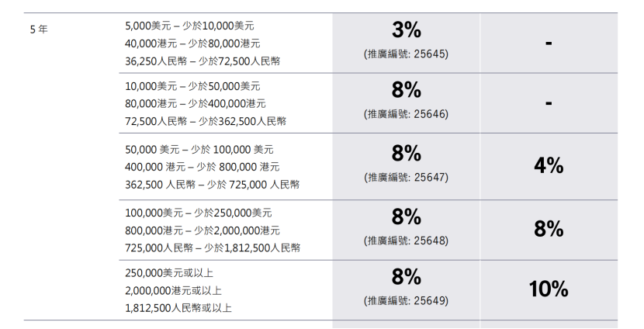Click the "50,000 美元 – 少於 100,000 美元" line
Image resolution: width=644 pixels, height=329 pixels.
[x=199, y=149]
